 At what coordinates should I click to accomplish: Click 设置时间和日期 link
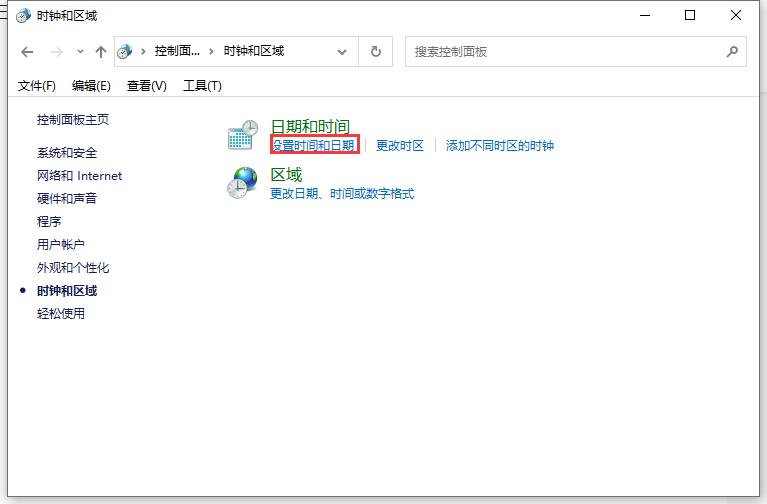click(x=314, y=145)
